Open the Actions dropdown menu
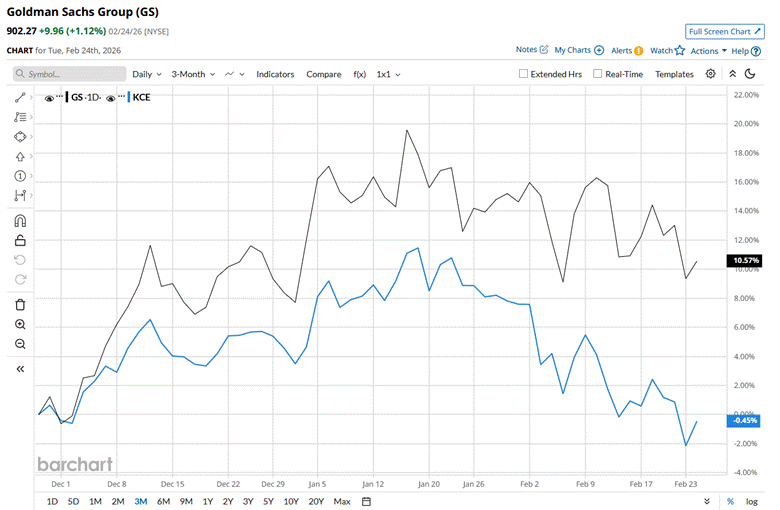 click(x=707, y=50)
